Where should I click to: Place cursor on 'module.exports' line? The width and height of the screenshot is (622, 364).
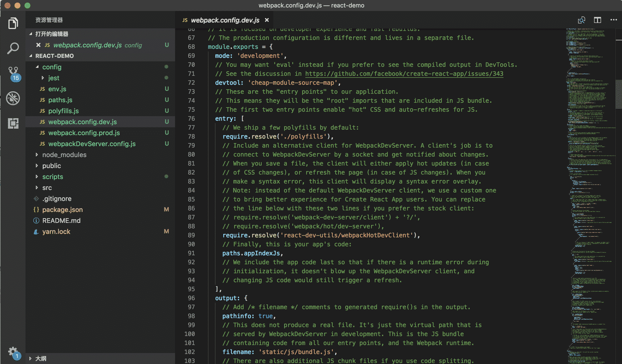240,47
